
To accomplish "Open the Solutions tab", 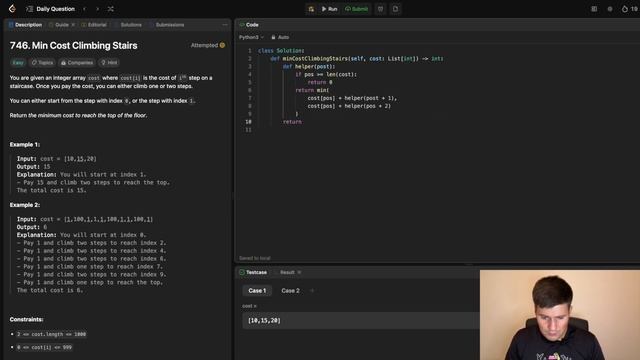I will coord(129,25).
